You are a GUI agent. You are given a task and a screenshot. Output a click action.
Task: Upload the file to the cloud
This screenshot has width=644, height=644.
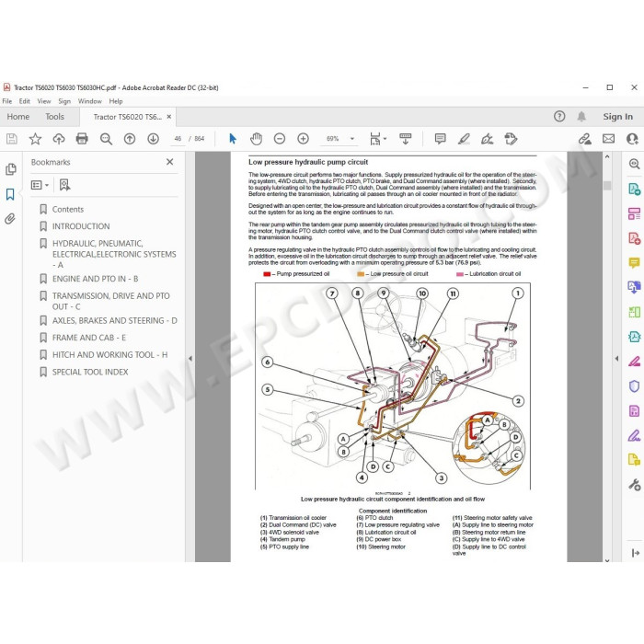pos(59,139)
